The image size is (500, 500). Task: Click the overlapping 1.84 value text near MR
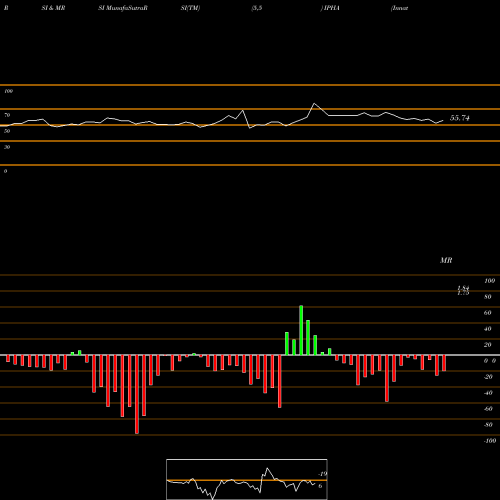pyautogui.click(x=463, y=289)
